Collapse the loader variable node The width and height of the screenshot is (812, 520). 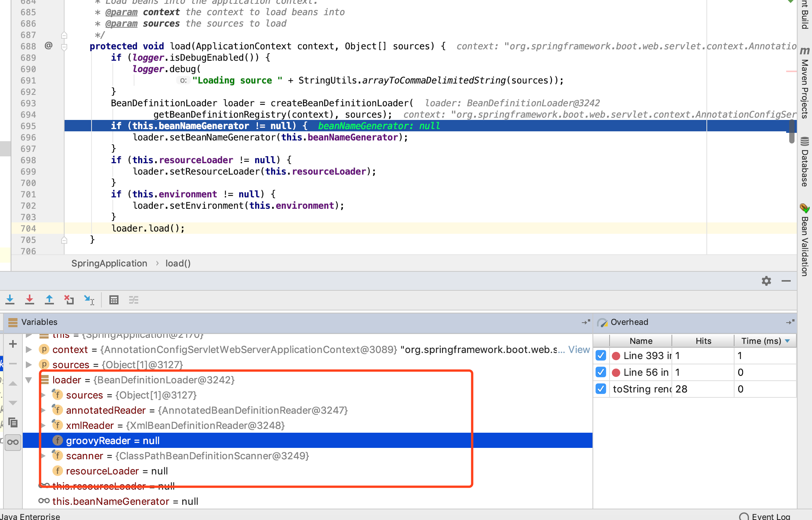coord(29,380)
